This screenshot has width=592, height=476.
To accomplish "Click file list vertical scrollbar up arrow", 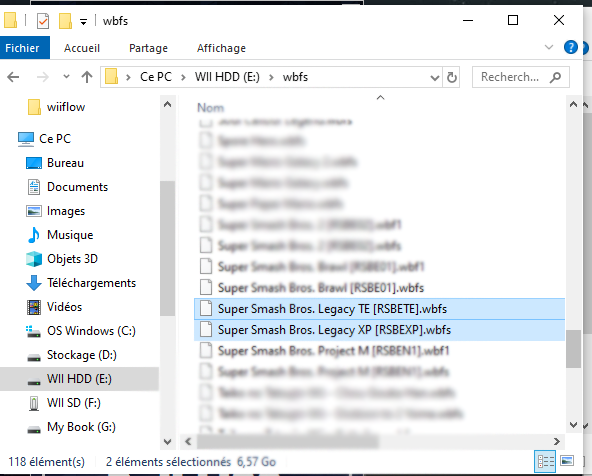I will [x=573, y=104].
